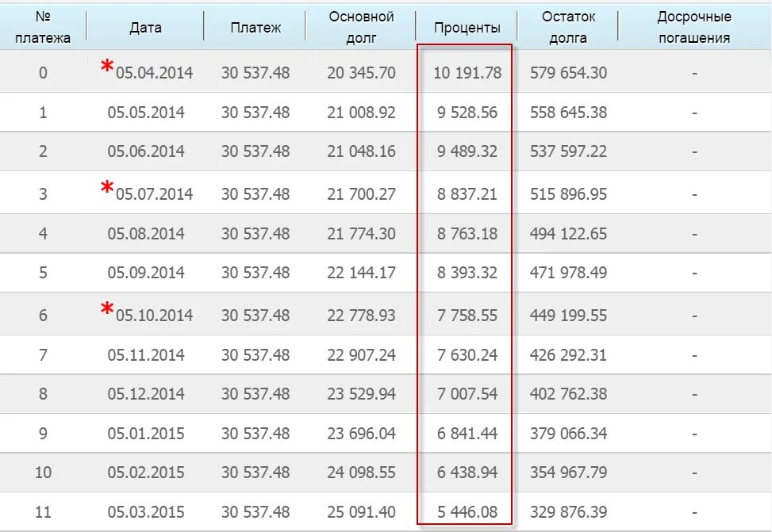Click remaining debt 329 876.39
This screenshot has width=772, height=532.
pyautogui.click(x=569, y=512)
